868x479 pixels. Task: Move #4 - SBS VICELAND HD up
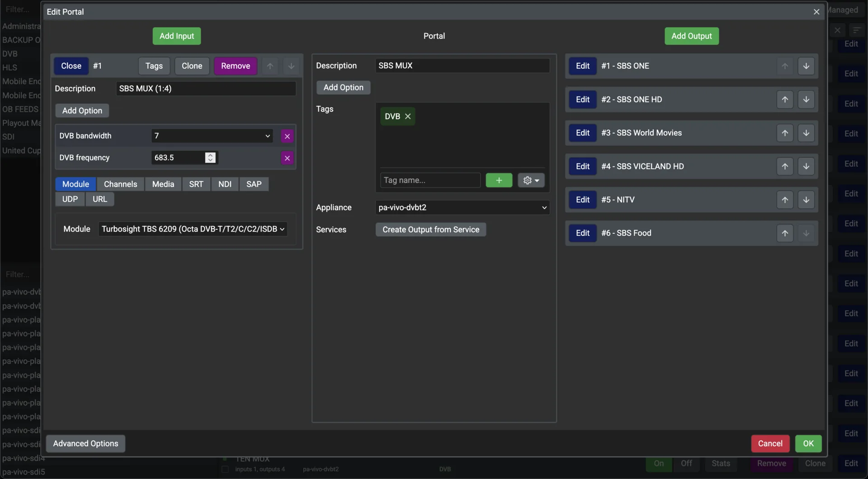click(x=785, y=166)
